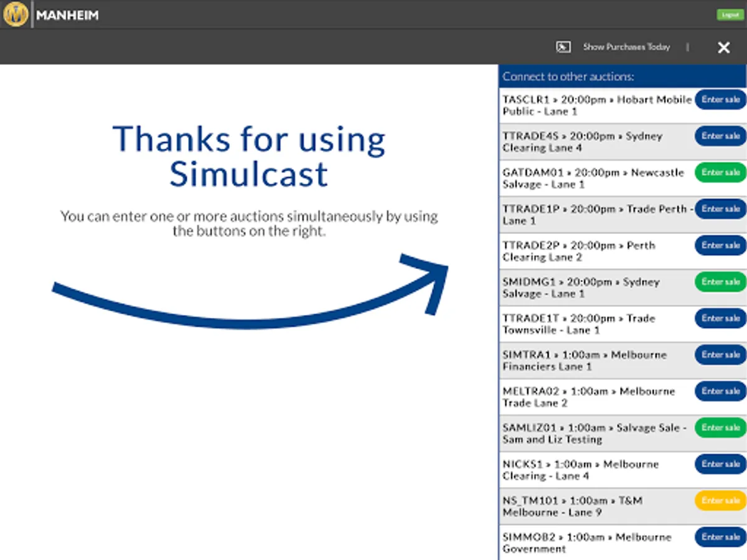
Task: Enter sale for TTRADE1P Trade Perth Lane 1
Action: 720,209
